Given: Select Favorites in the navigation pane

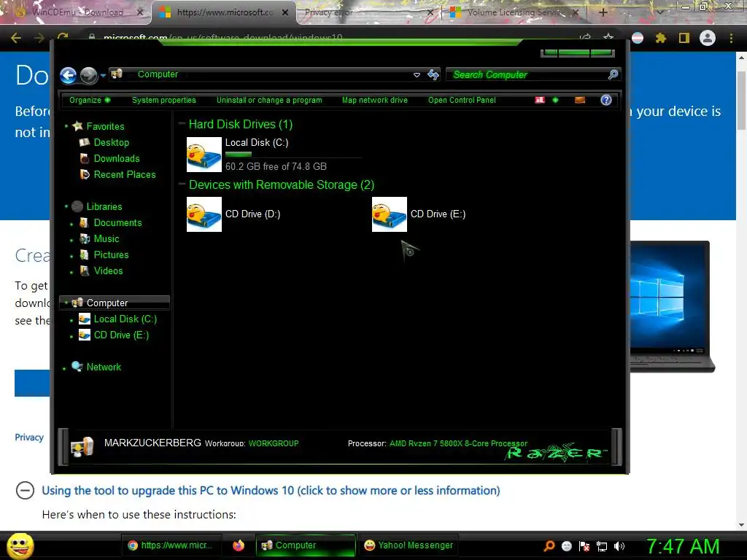Looking at the screenshot, I should point(105,126).
